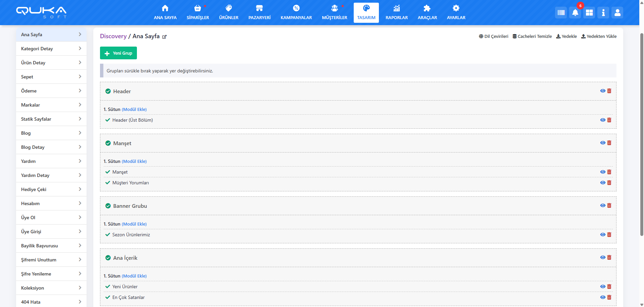Viewport: 644px width, 307px height.
Task: Click the Yeni Grup button
Action: tap(118, 53)
